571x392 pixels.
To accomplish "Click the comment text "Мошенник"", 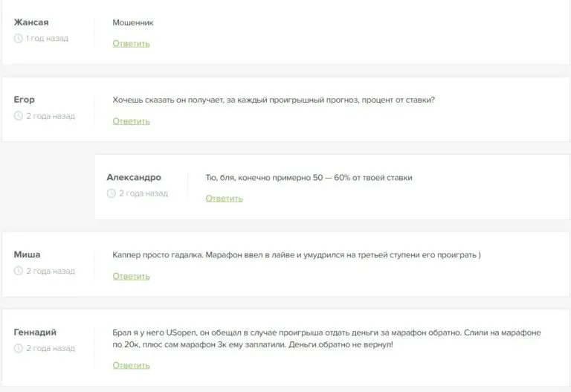I will pos(133,23).
